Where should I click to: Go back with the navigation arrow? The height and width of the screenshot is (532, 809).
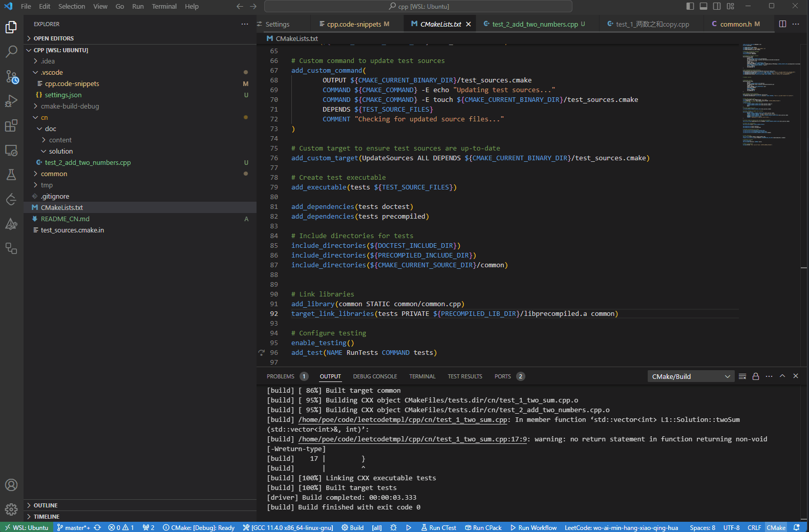(240, 6)
